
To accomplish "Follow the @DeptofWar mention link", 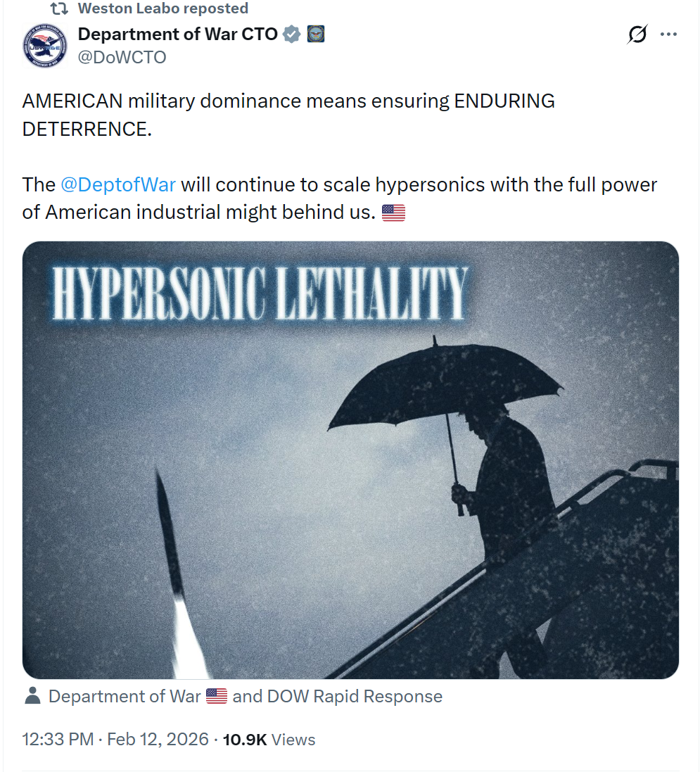I will coord(118,185).
